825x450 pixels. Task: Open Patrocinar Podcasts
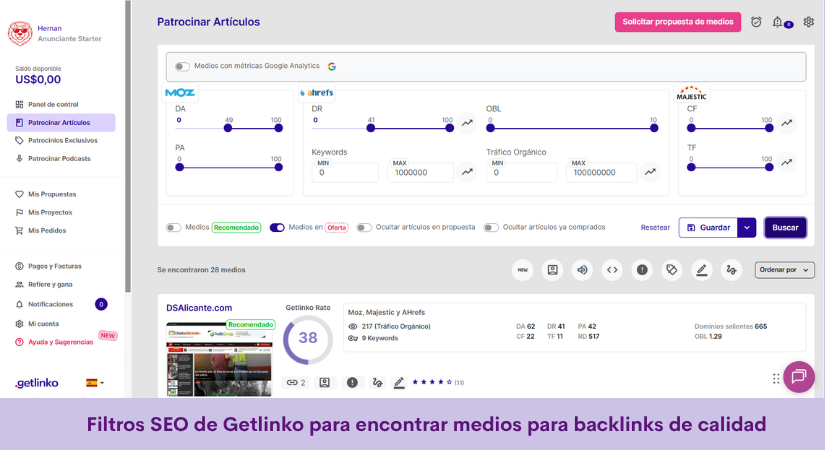59,158
